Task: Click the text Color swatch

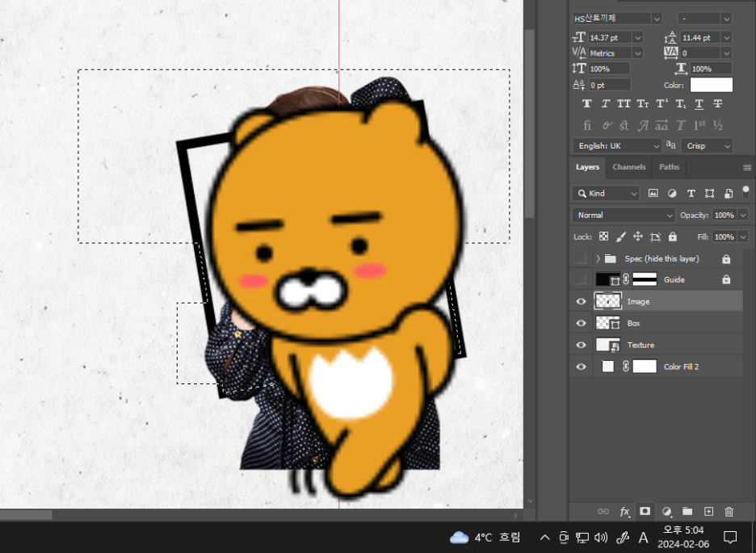Action: pos(711,85)
